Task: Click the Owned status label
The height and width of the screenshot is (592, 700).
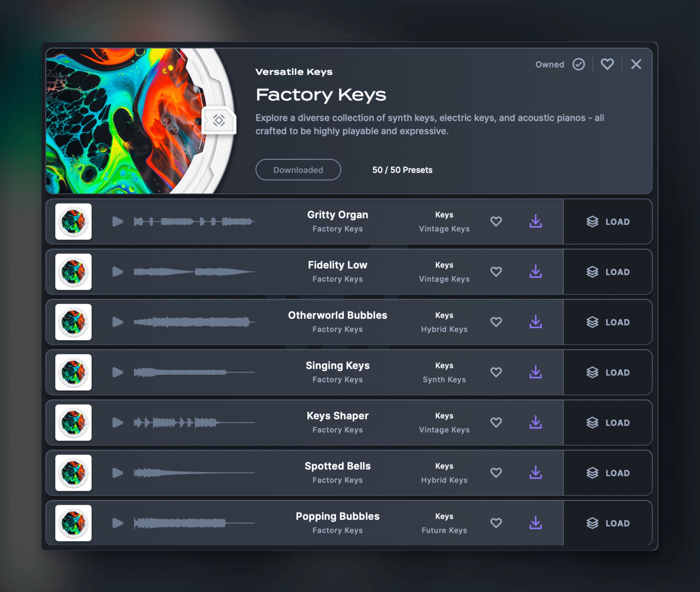Action: (550, 65)
